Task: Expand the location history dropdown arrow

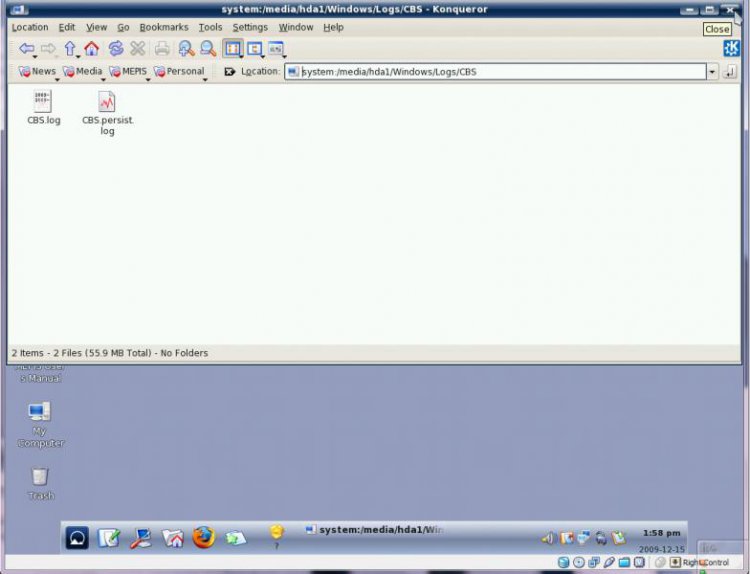Action: point(712,72)
